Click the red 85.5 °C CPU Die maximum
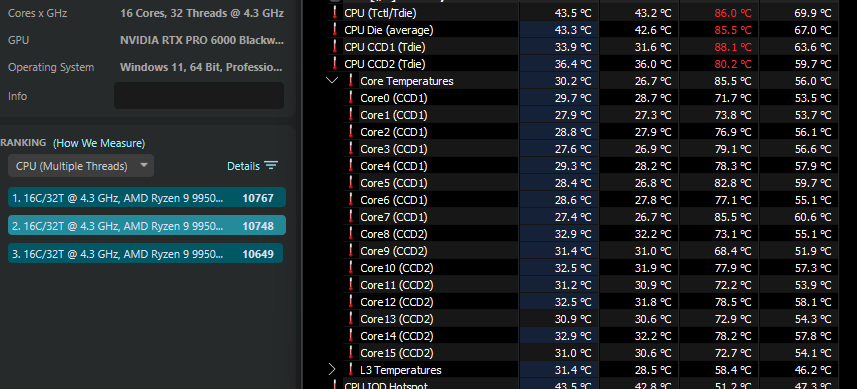 click(x=732, y=30)
